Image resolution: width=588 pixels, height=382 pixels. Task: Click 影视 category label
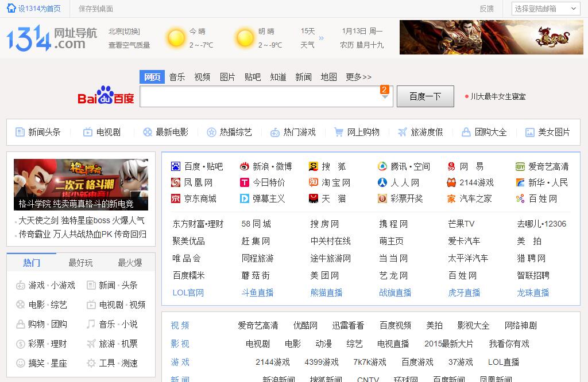tap(180, 344)
